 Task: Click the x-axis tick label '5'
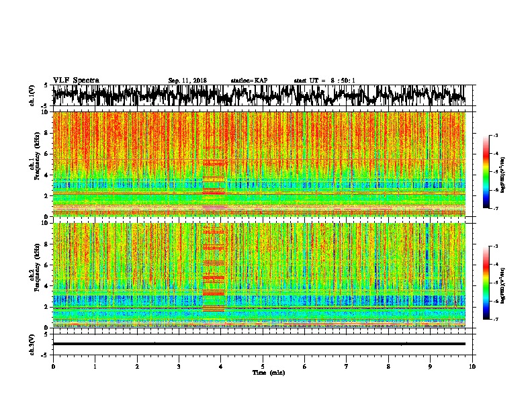click(263, 367)
